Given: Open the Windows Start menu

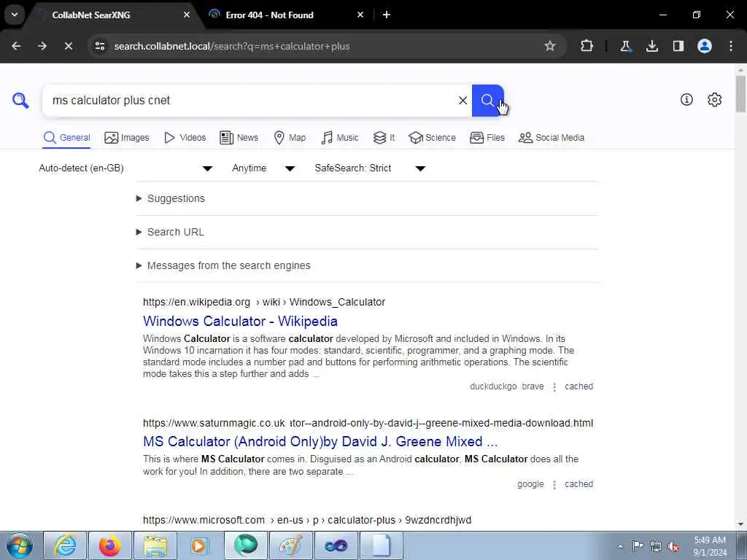Looking at the screenshot, I should pyautogui.click(x=20, y=545).
